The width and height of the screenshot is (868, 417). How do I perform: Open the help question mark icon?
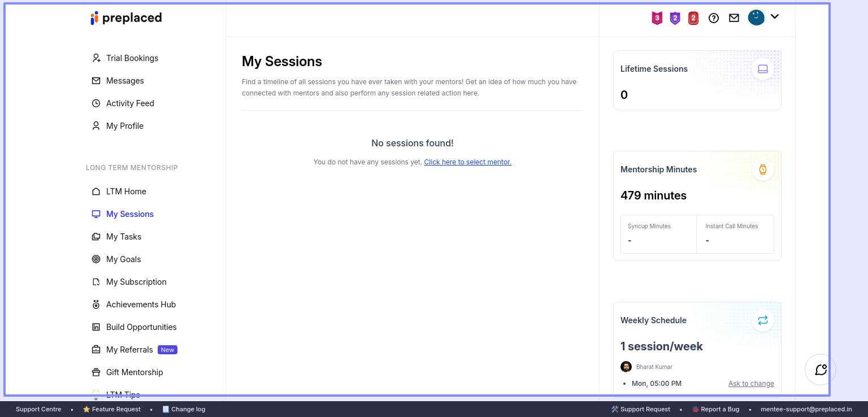pyautogui.click(x=714, y=18)
